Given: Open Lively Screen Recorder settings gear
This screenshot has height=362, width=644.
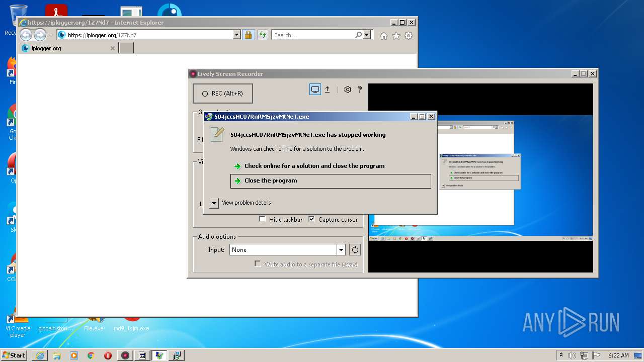Looking at the screenshot, I should (x=347, y=89).
